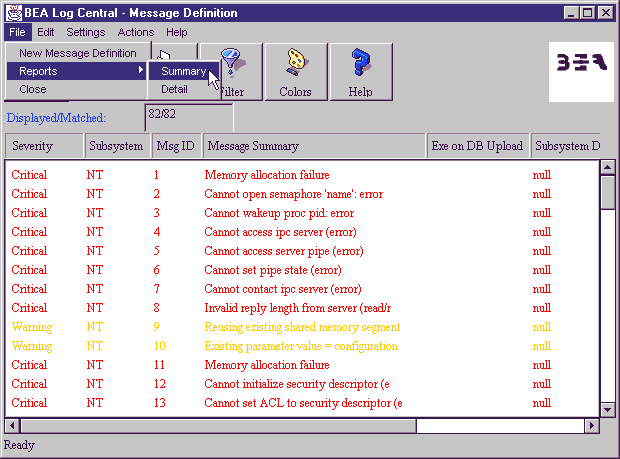Sort by Msg ID column header
620x459 pixels.
click(x=176, y=146)
